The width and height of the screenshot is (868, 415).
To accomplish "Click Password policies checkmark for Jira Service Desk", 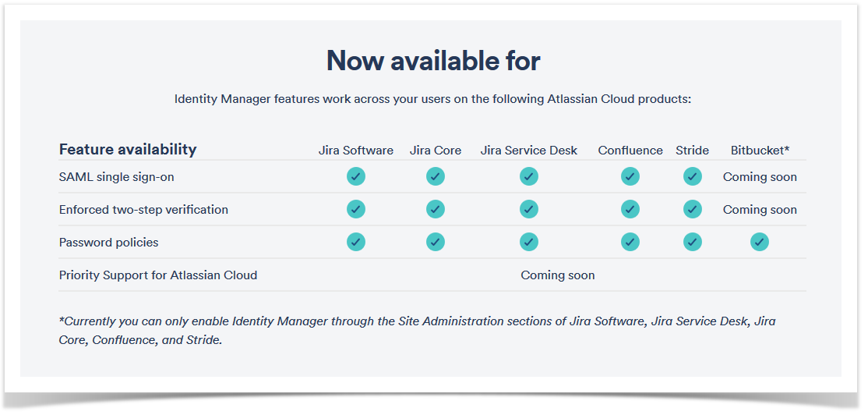I will point(528,242).
